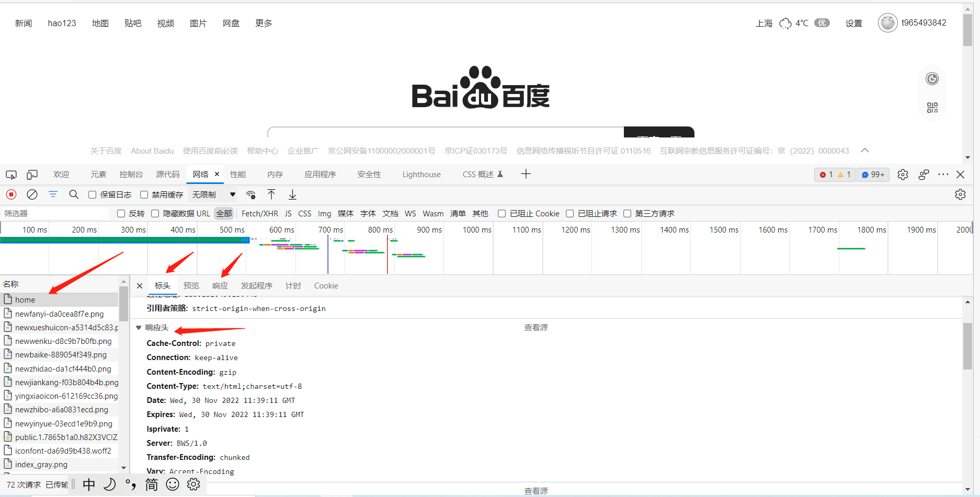Image resolution: width=980 pixels, height=497 pixels.
Task: Open the 响应 detail tab
Action: 220,286
